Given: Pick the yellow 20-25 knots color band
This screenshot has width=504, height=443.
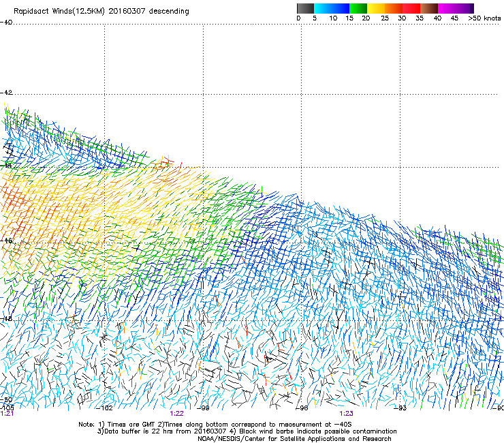Looking at the screenshot, I should 376,8.
